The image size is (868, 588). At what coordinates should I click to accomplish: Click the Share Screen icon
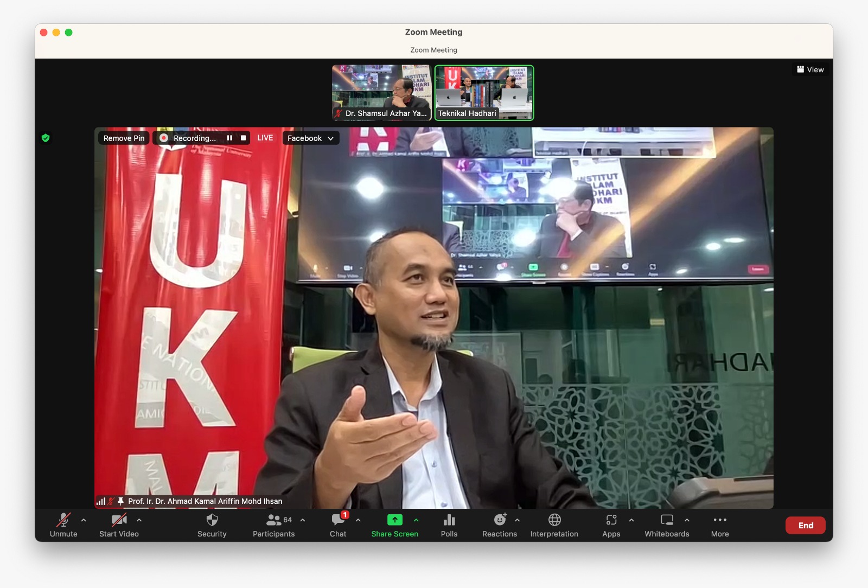pyautogui.click(x=394, y=520)
